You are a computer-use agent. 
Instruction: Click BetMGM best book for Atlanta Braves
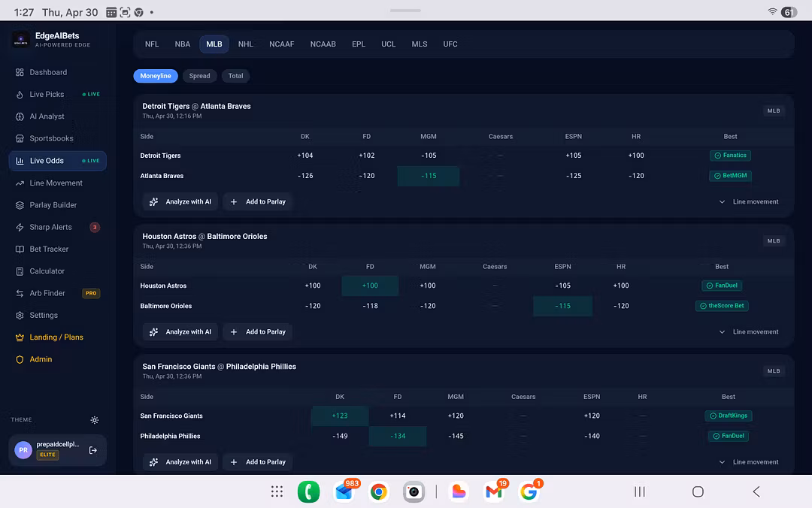(730, 176)
